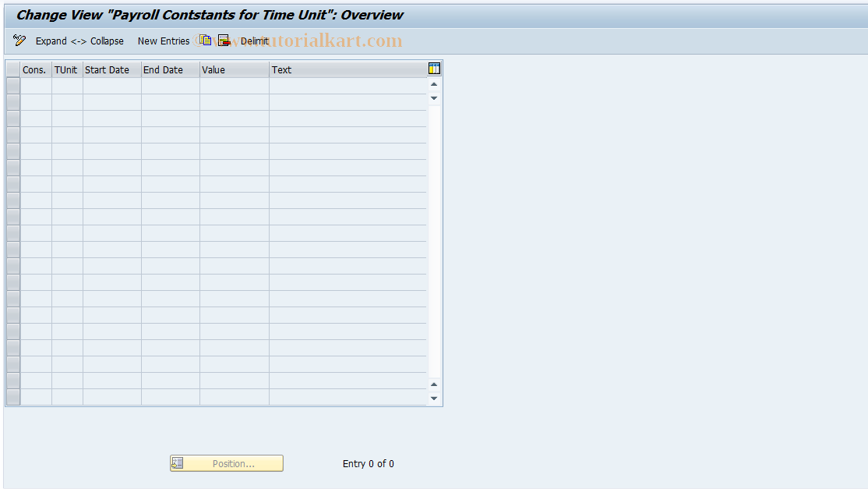Click the Text column header
The height and width of the screenshot is (489, 868).
click(348, 69)
